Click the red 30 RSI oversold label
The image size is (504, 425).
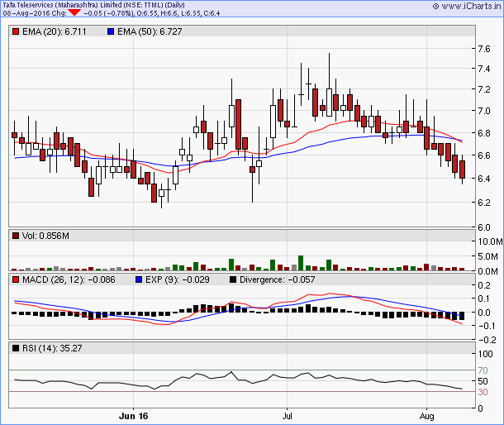pos(483,392)
